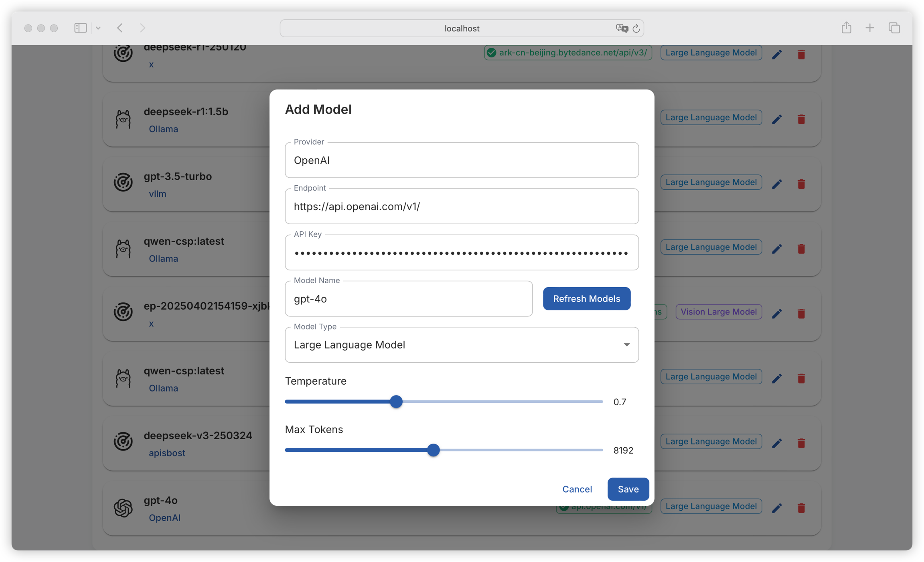Delete the gpt-3.5-turbo model entry

(x=801, y=184)
